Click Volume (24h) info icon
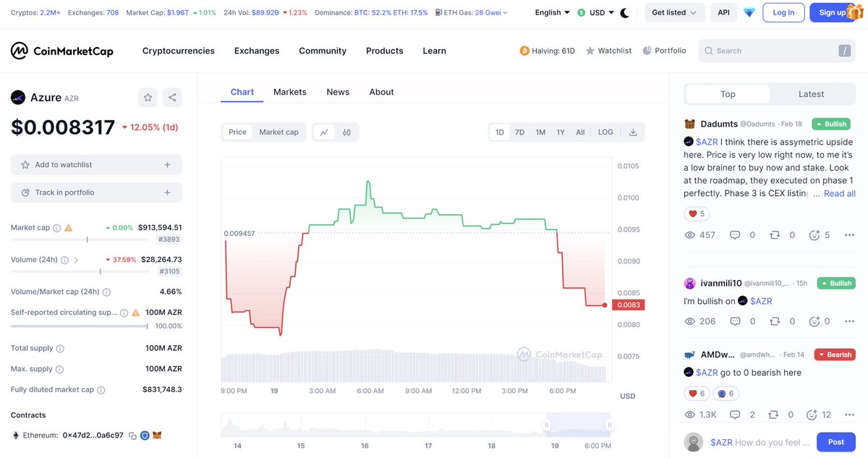Image resolution: width=868 pixels, height=458 pixels. tap(64, 260)
